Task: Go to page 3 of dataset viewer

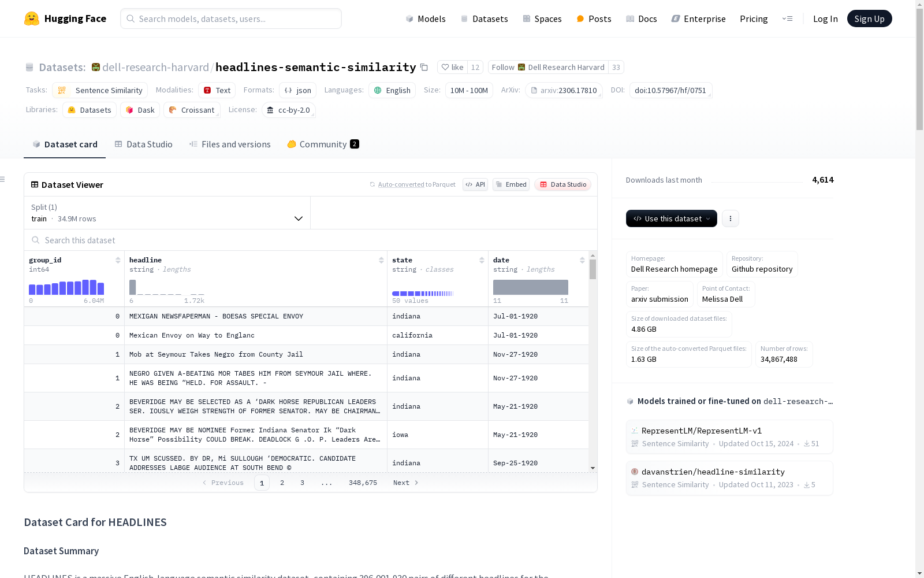Action: [x=302, y=483]
